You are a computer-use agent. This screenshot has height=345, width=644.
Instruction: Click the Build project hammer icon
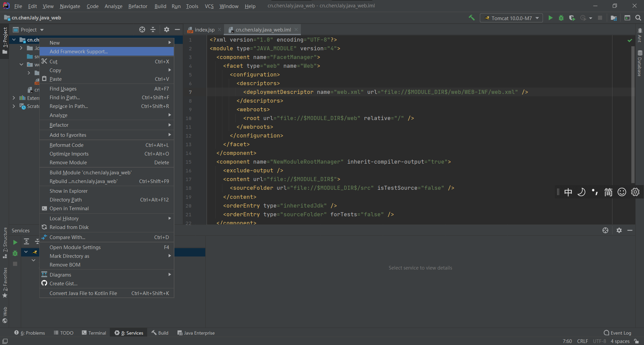coord(472,18)
